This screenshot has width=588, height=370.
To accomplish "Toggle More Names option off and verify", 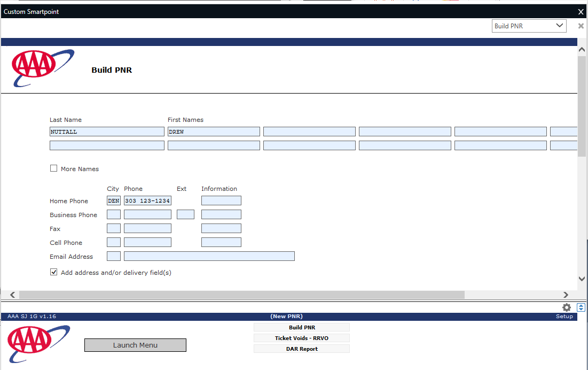I will coord(53,168).
